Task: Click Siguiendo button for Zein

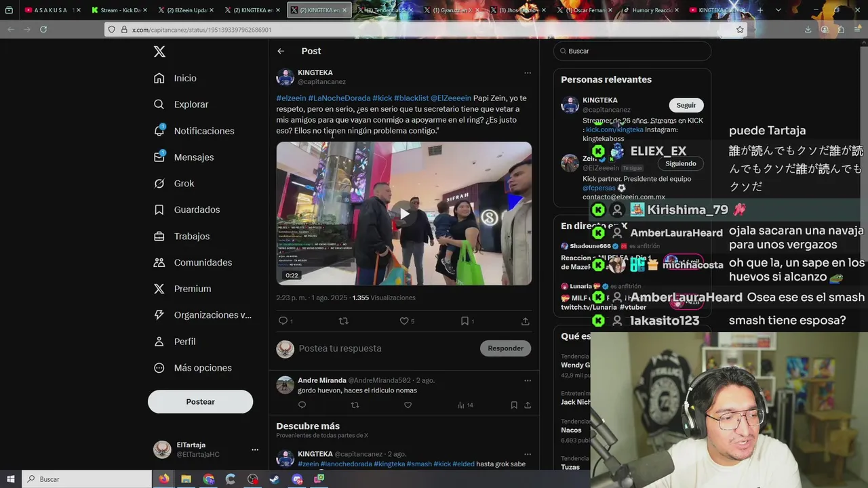Action: pyautogui.click(x=680, y=163)
